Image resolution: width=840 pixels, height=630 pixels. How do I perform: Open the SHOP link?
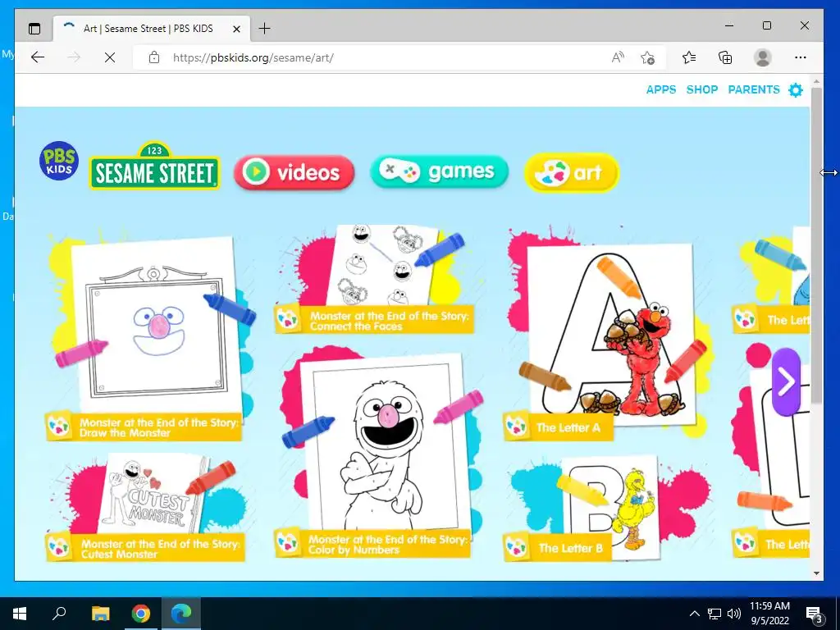coord(702,89)
